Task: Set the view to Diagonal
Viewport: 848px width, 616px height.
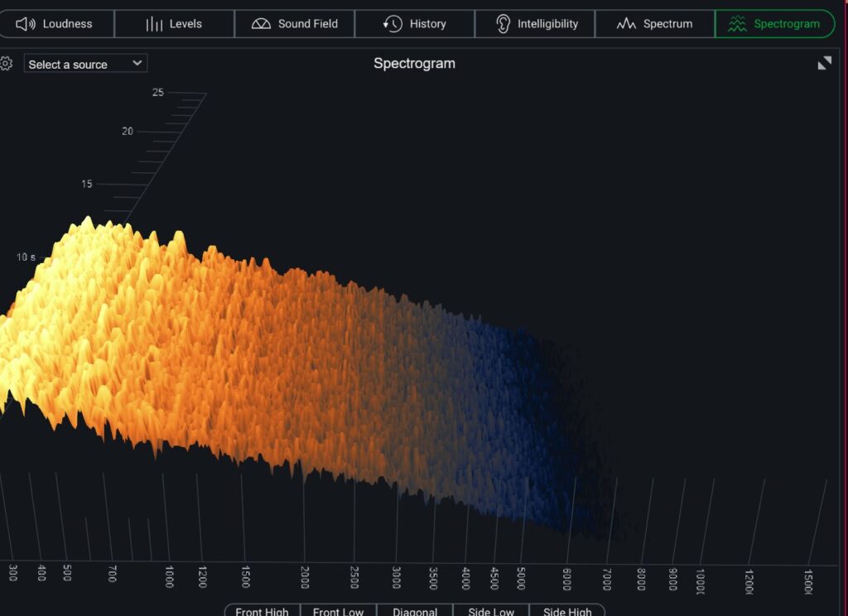Action: click(x=414, y=611)
